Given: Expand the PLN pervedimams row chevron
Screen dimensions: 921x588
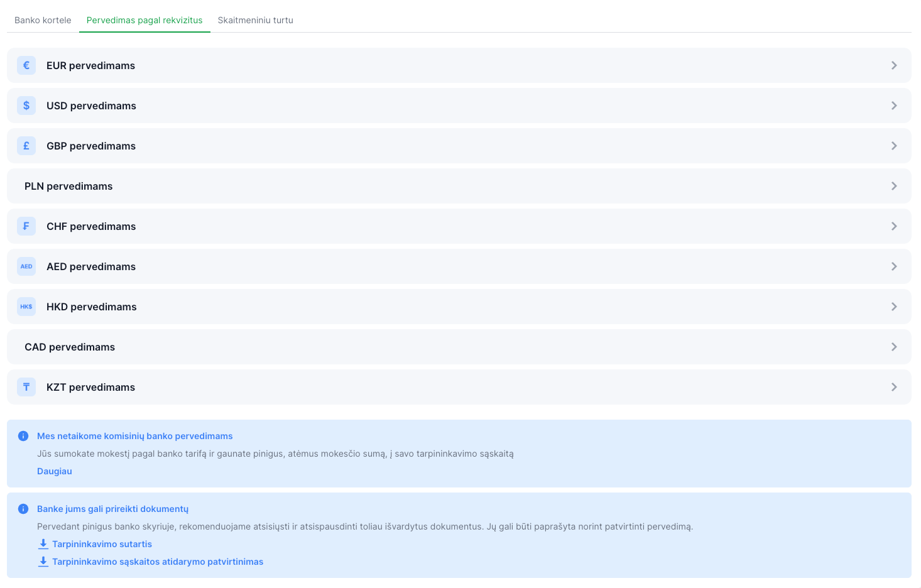Looking at the screenshot, I should tap(893, 186).
